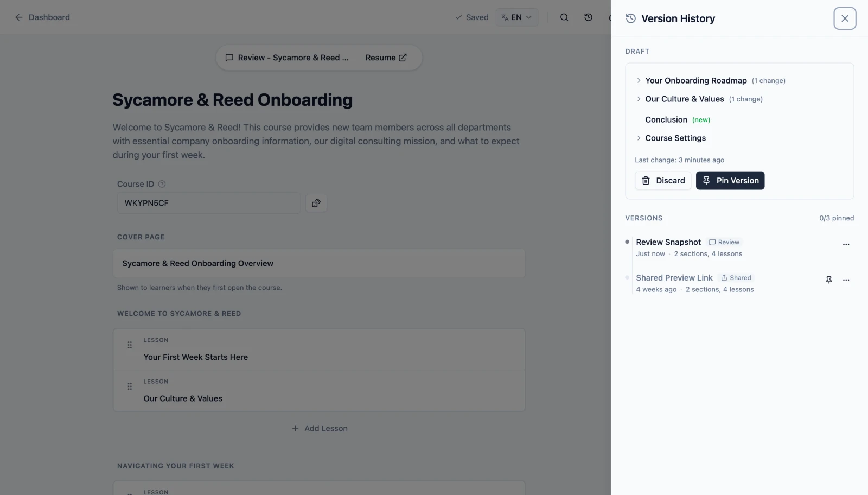Click the 0/3 pinned counter
This screenshot has width=868, height=495.
click(x=837, y=218)
